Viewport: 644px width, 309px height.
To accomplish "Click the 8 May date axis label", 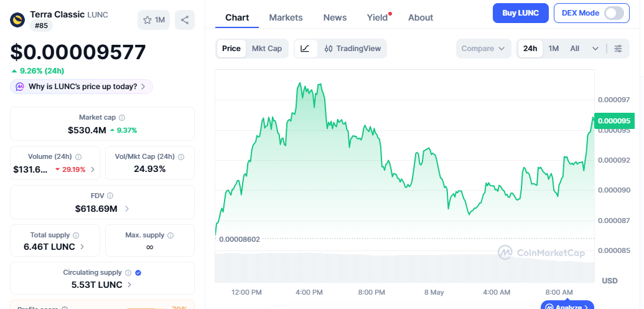I will tap(434, 292).
